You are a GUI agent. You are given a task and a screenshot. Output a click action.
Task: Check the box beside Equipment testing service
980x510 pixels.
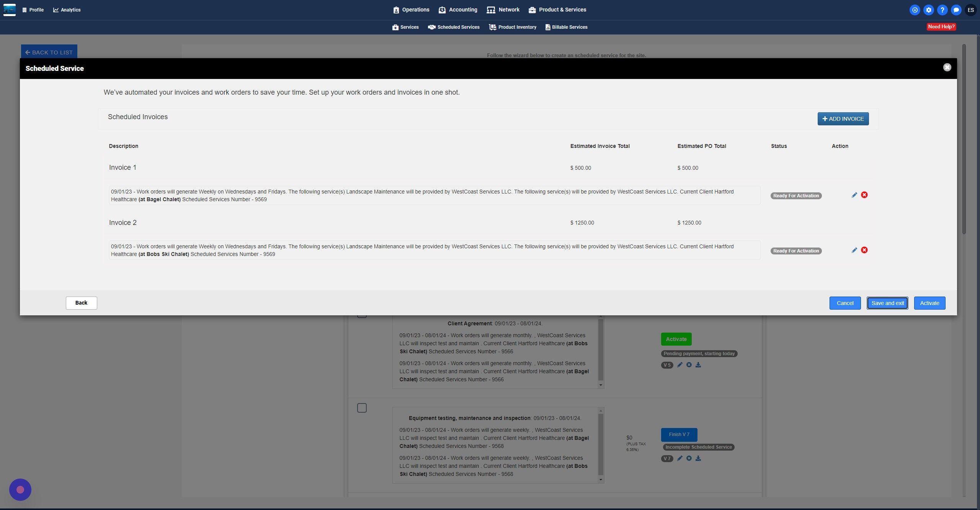click(362, 408)
